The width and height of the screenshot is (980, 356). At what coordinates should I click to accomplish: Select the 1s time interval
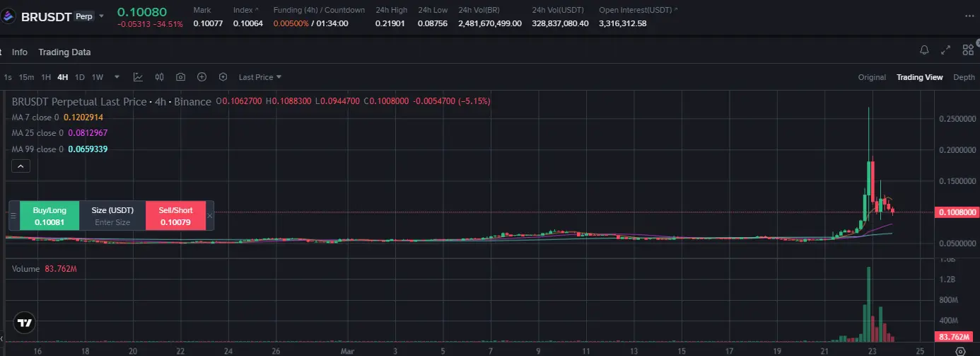[x=8, y=77]
